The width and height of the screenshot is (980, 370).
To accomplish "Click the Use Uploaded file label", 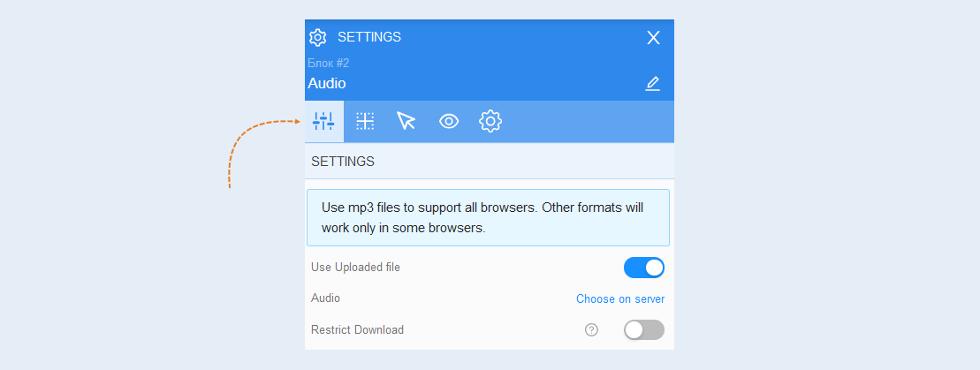I will [x=355, y=268].
